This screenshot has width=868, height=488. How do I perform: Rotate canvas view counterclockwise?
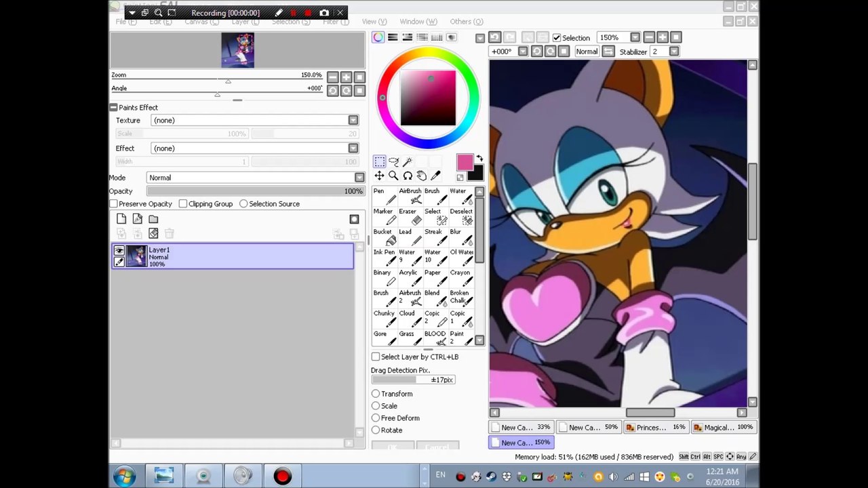tap(537, 52)
